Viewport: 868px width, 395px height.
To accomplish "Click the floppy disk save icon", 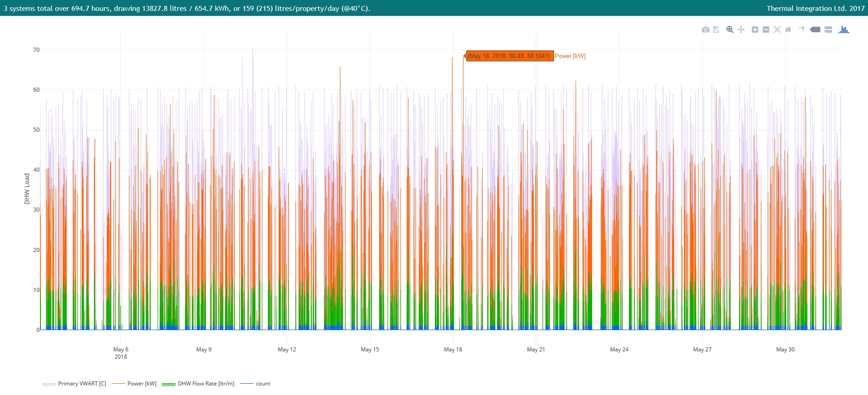I will tap(716, 30).
